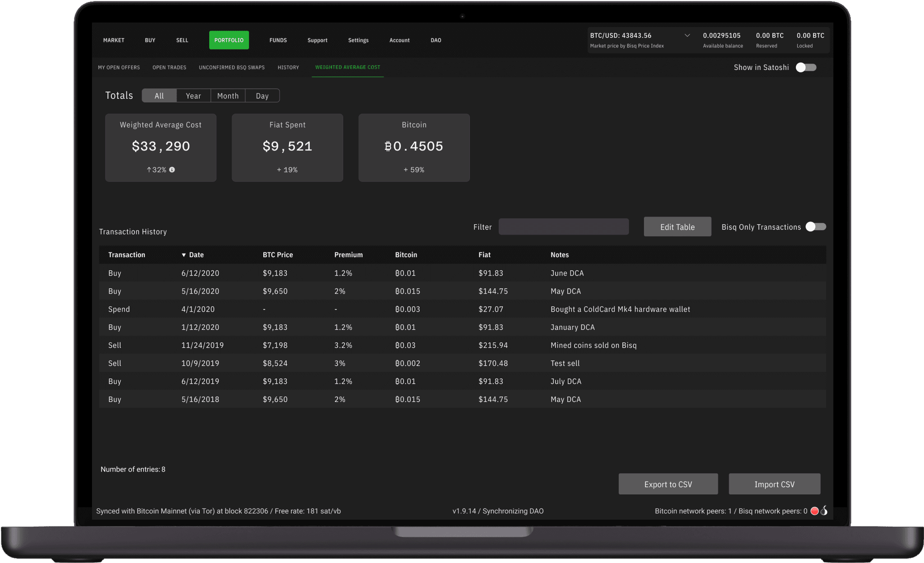The width and height of the screenshot is (924, 563).
Task: Click the Import CSV button
Action: (774, 484)
